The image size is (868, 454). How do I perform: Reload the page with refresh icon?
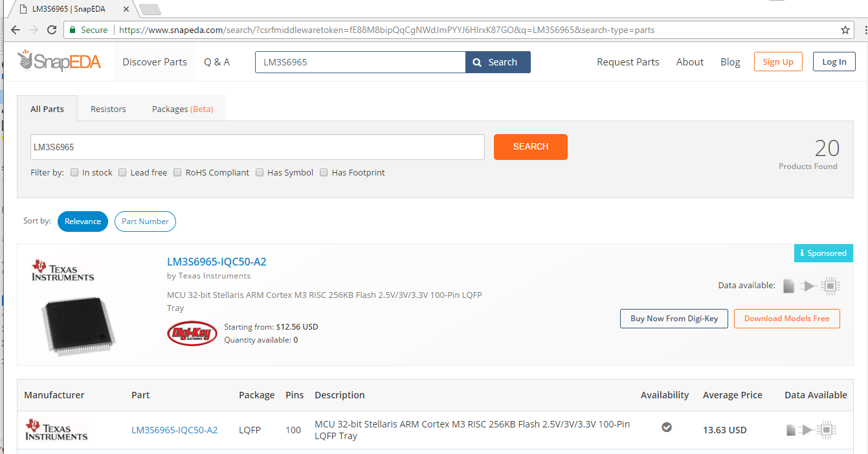click(x=52, y=30)
